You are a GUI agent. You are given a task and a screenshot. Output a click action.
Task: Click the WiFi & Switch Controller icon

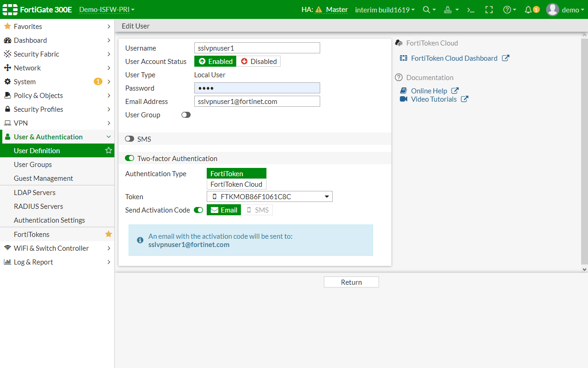point(7,248)
